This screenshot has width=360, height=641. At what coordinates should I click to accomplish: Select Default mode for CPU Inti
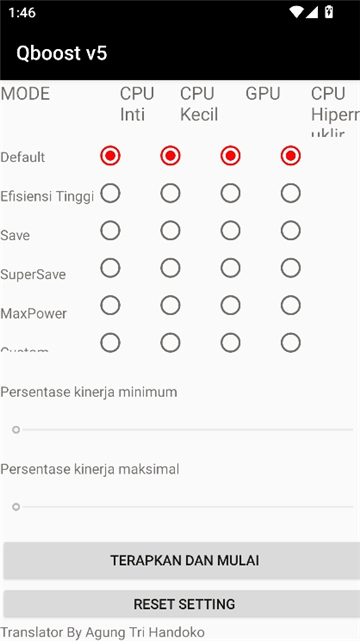coord(110,156)
